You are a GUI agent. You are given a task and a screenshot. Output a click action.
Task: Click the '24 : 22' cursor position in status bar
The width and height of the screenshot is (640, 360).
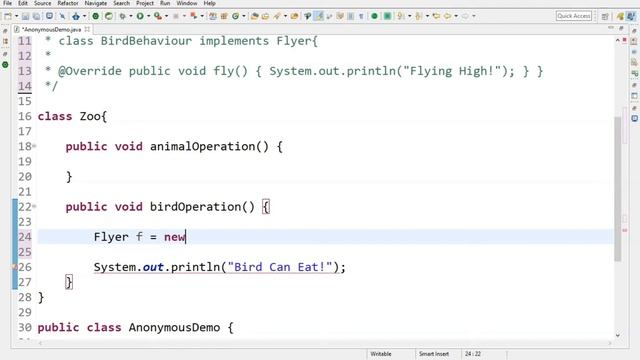(x=473, y=354)
